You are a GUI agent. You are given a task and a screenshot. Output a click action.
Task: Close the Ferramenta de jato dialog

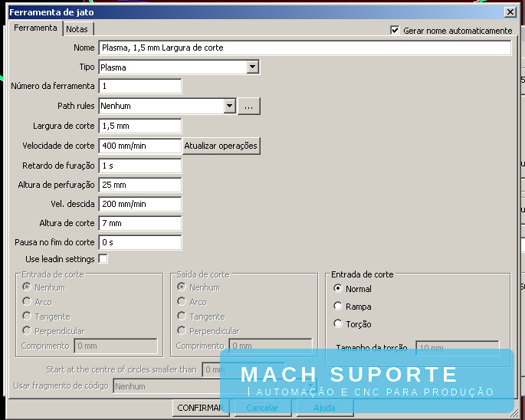[510, 12]
